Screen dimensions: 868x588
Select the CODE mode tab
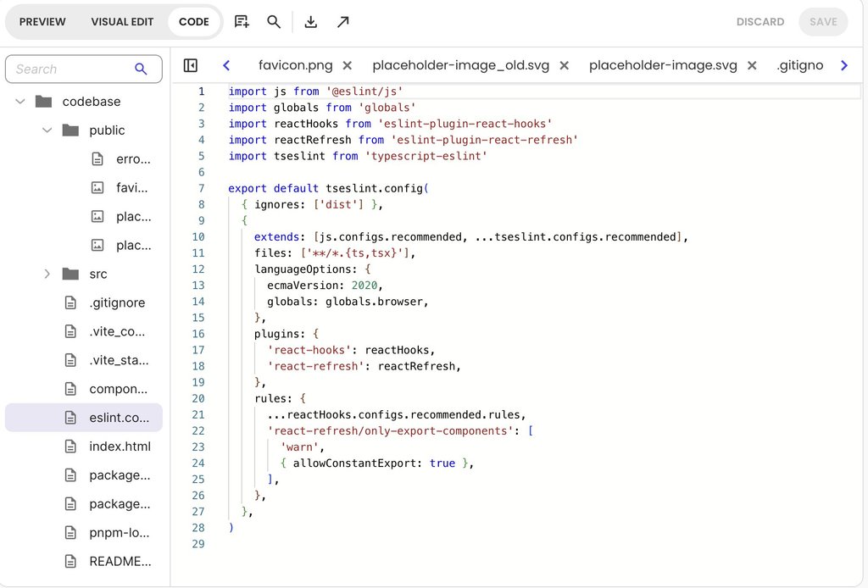click(194, 21)
